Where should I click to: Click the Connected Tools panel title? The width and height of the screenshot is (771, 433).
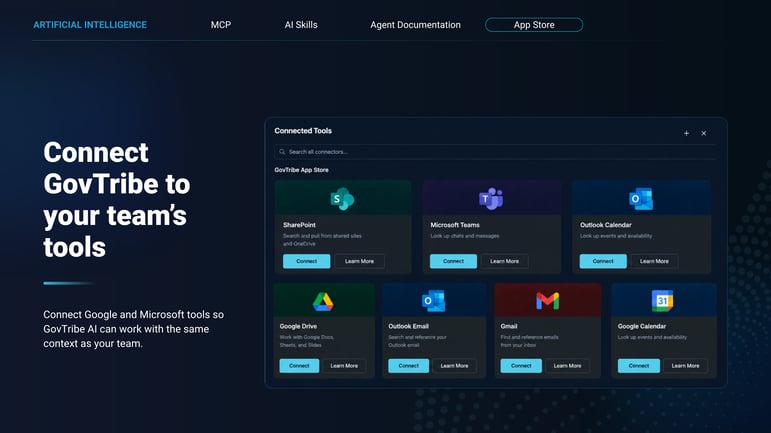click(303, 131)
